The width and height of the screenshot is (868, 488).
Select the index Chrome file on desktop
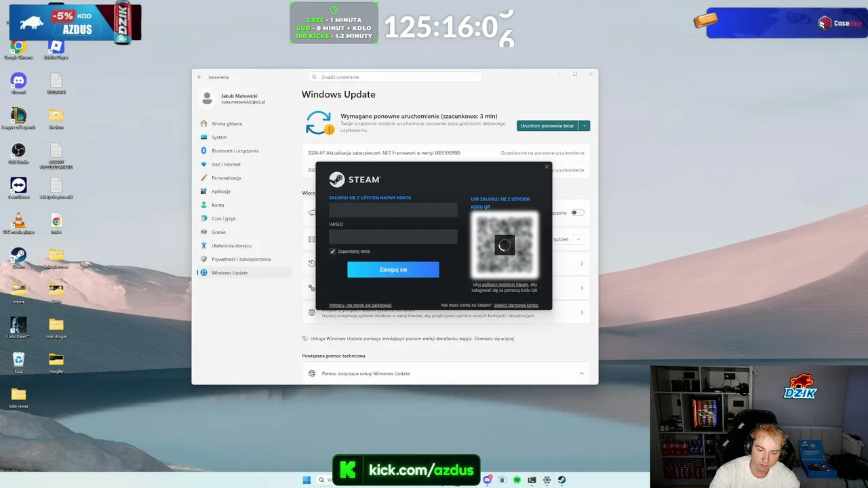56,223
